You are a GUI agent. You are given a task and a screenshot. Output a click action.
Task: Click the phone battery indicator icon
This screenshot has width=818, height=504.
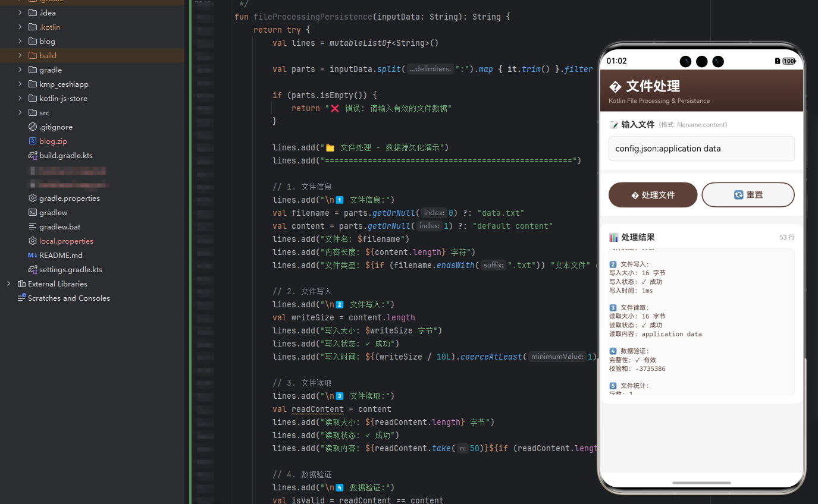789,61
